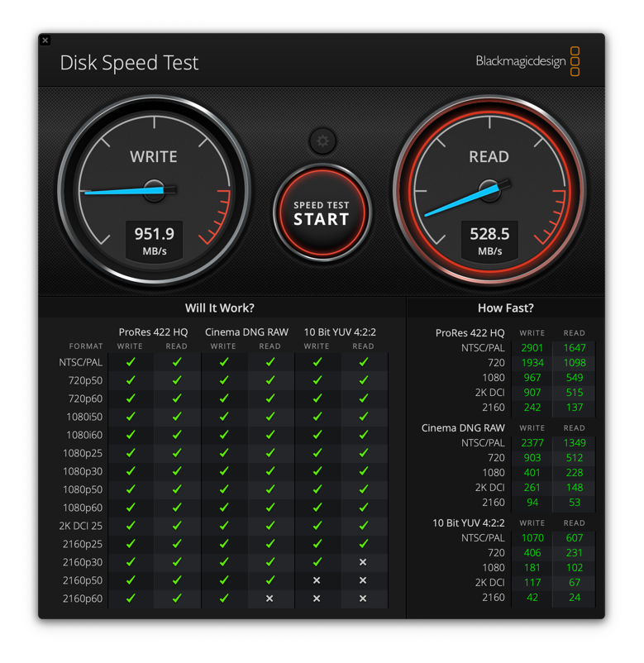Click the X mark for 2160p50 10 Bit YUV read
644x663 pixels.
coord(363,580)
